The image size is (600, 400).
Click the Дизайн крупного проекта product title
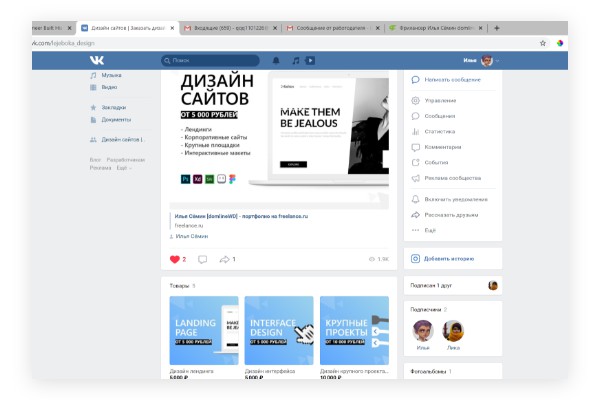(x=354, y=371)
